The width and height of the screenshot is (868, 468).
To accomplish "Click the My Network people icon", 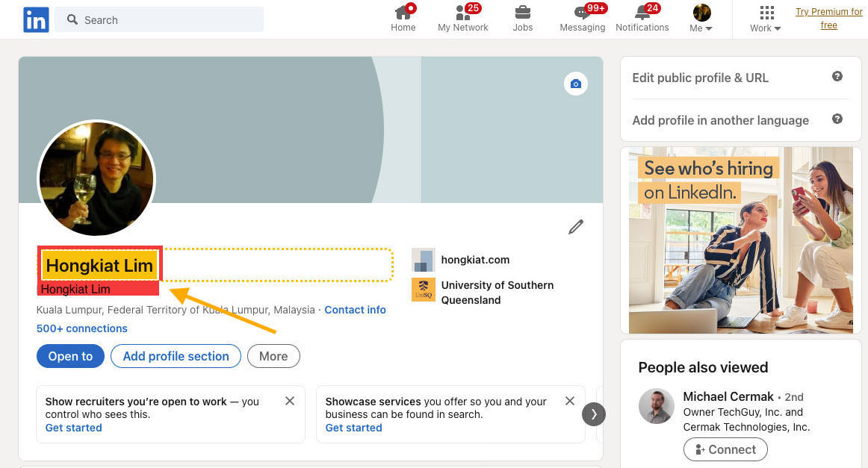I will pyautogui.click(x=463, y=12).
